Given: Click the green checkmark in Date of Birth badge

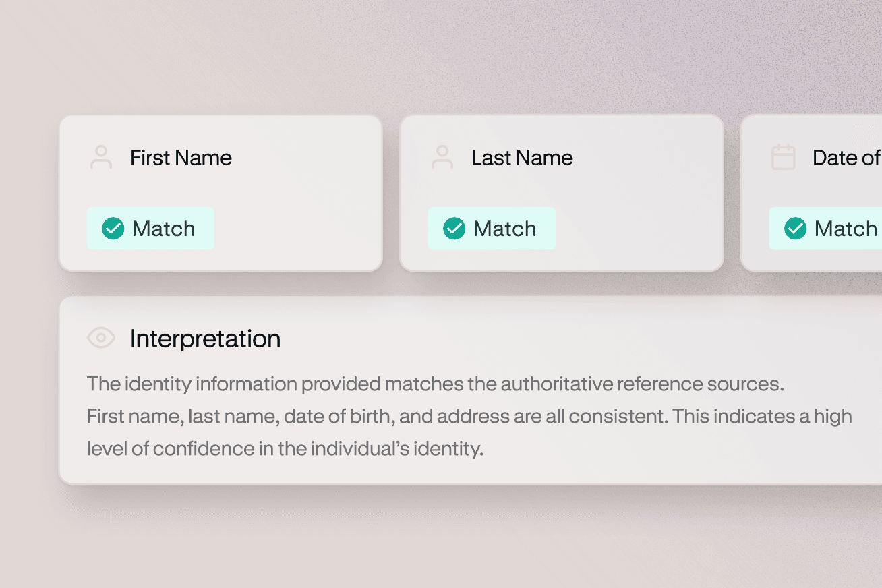Looking at the screenshot, I should (x=796, y=229).
